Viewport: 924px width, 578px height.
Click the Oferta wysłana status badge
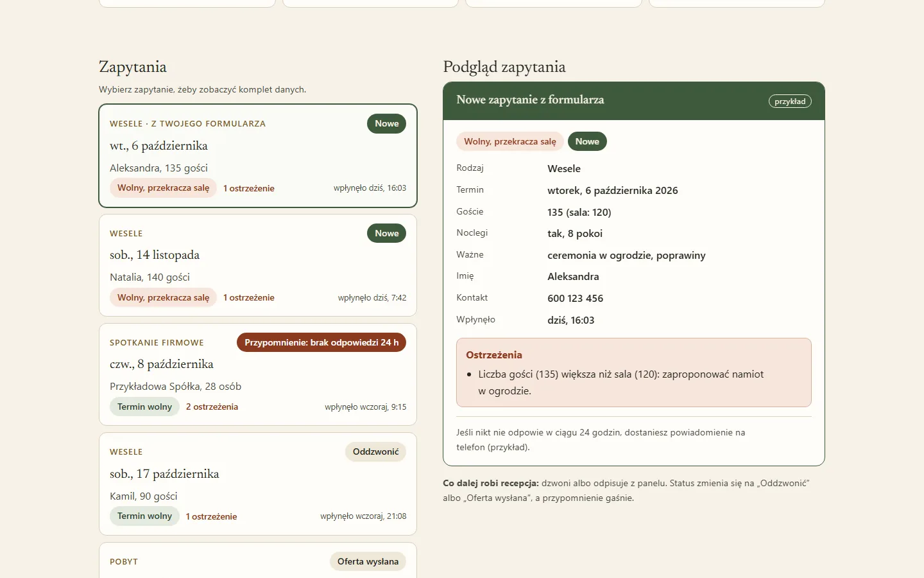pyautogui.click(x=368, y=561)
